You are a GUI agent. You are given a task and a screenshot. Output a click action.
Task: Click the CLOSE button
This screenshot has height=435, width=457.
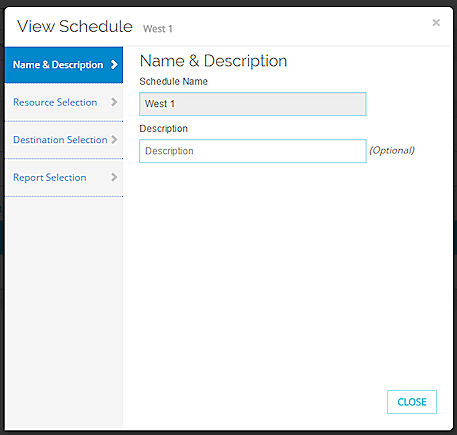412,402
